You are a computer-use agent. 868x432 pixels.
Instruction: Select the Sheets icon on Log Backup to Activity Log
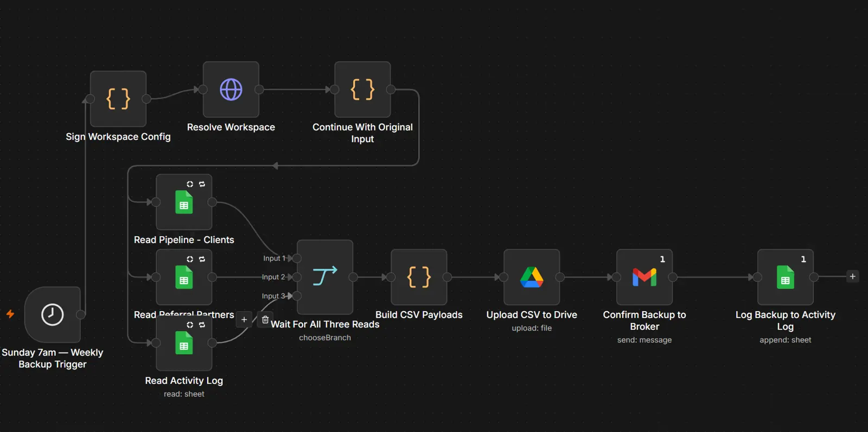[786, 277]
